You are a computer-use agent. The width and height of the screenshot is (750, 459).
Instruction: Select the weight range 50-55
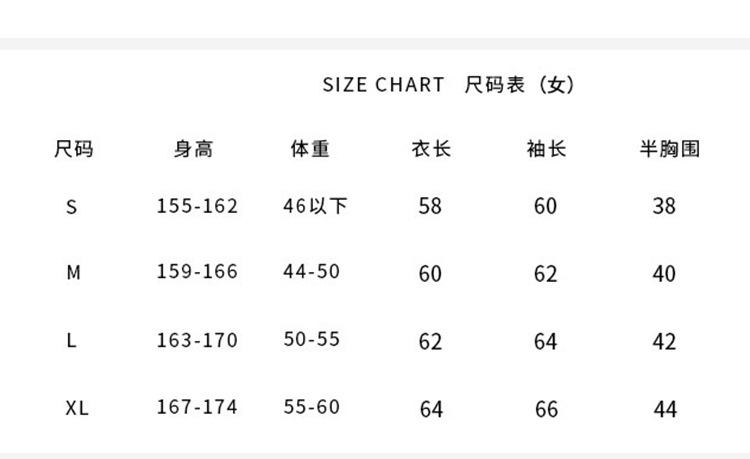(312, 339)
